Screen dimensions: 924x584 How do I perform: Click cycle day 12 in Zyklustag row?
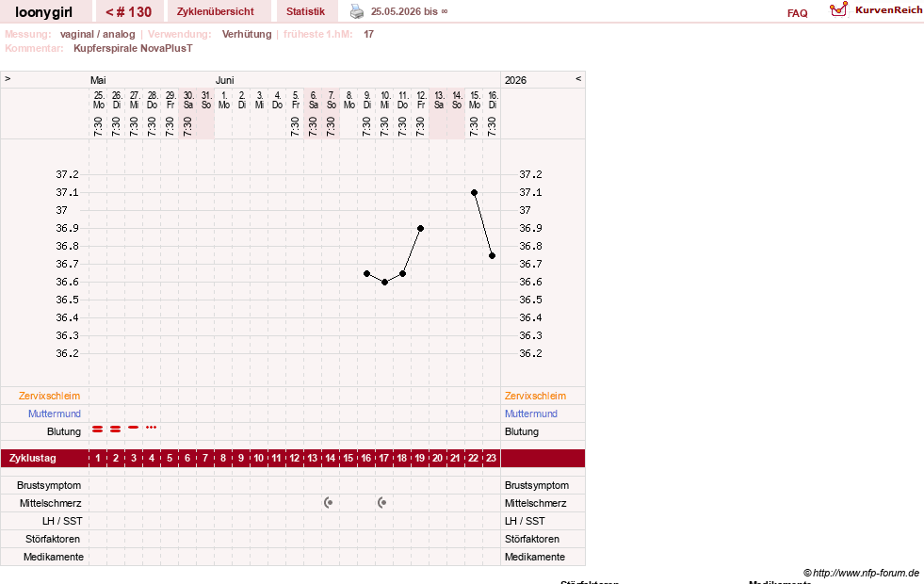[294, 458]
